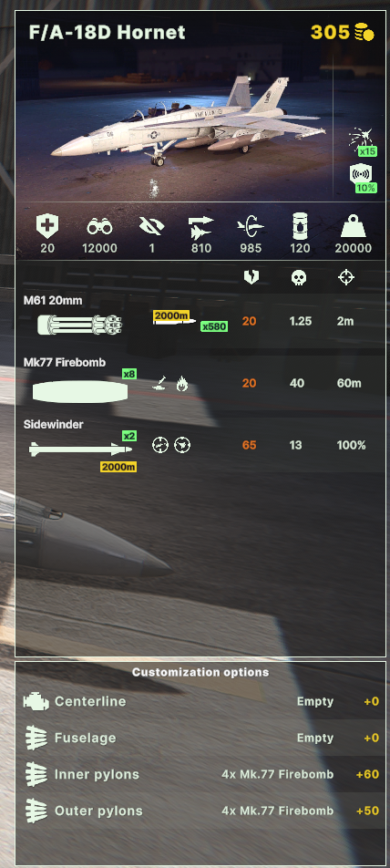The height and width of the screenshot is (868, 390).
Task: Click the binoculars spotting range icon
Action: tap(99, 226)
